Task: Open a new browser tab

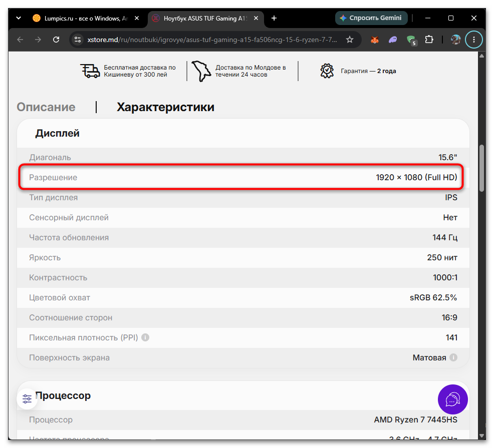Action: coord(274,18)
